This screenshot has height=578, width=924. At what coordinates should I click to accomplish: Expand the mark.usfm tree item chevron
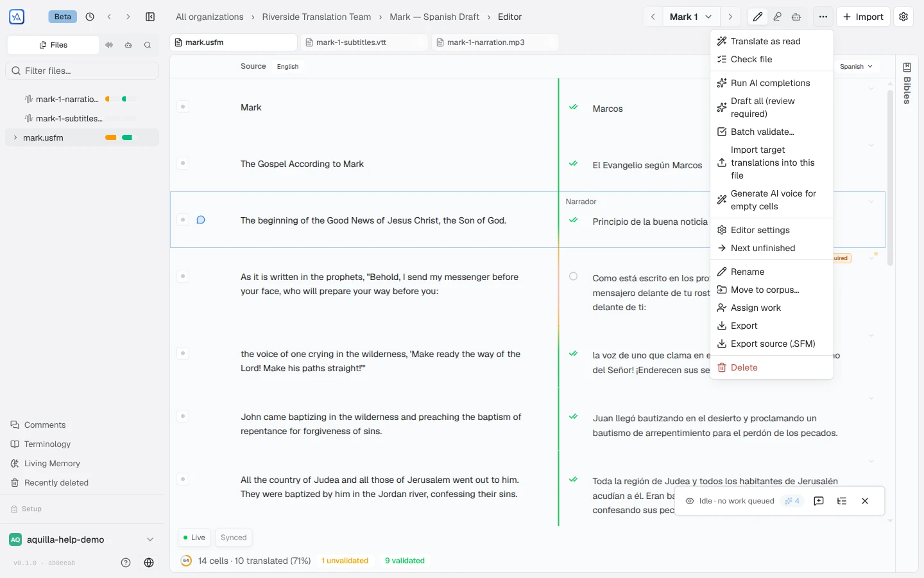point(15,137)
